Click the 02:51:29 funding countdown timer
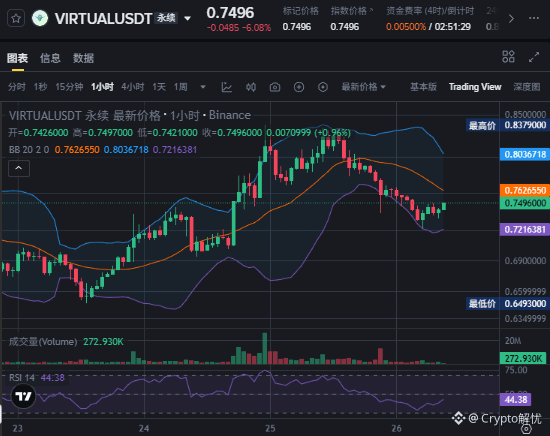The height and width of the screenshot is (436, 550). tap(452, 27)
